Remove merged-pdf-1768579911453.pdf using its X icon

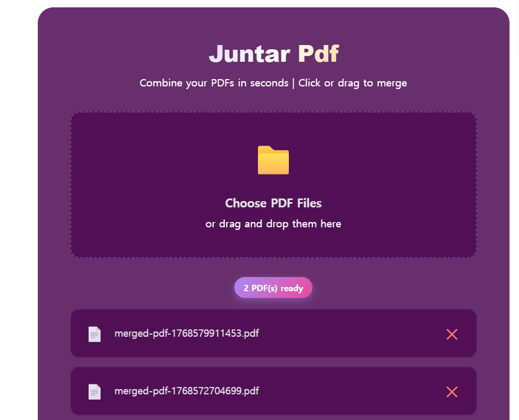[x=452, y=334]
